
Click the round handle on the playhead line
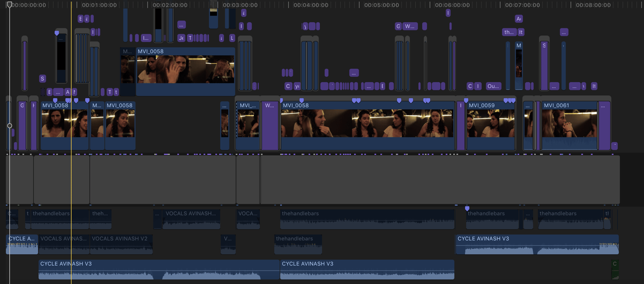10,126
